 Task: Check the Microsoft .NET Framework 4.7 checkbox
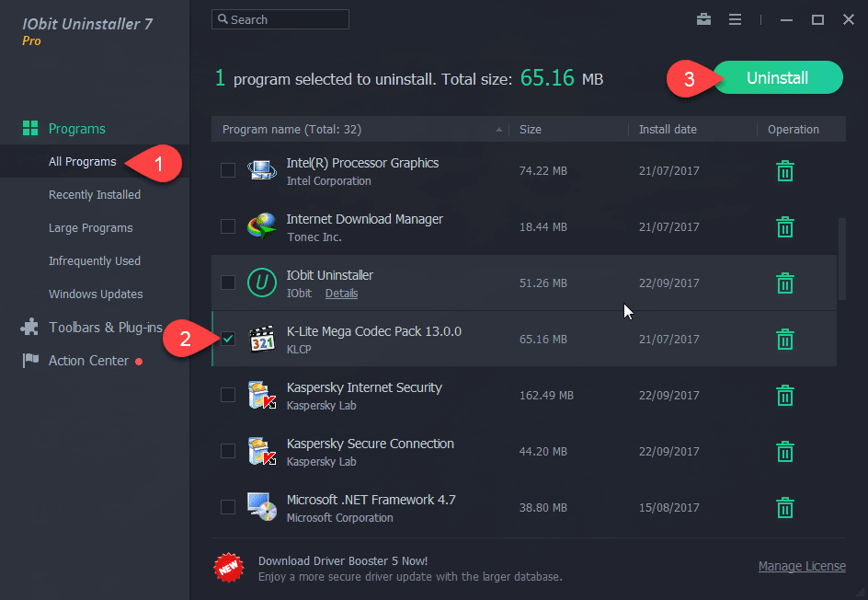pos(228,507)
